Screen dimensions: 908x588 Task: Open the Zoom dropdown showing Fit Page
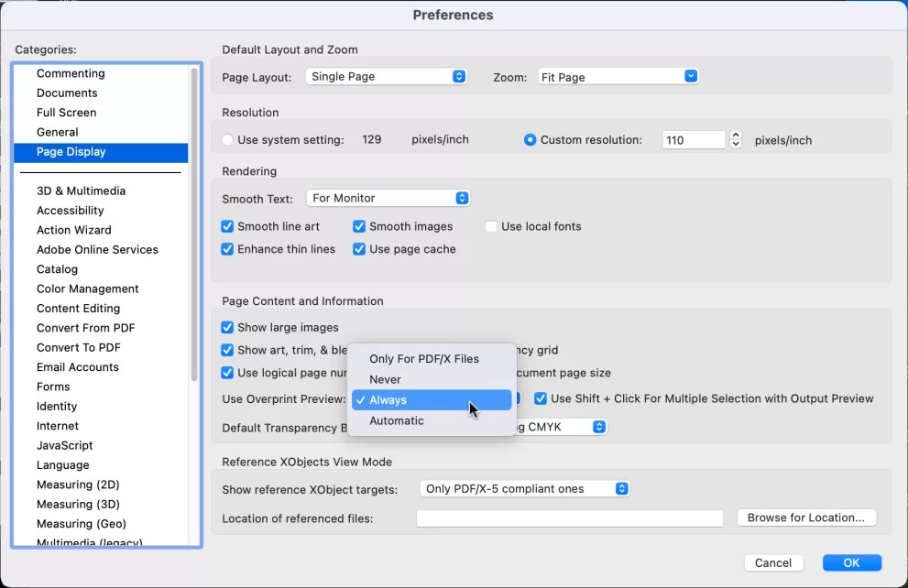click(x=618, y=77)
